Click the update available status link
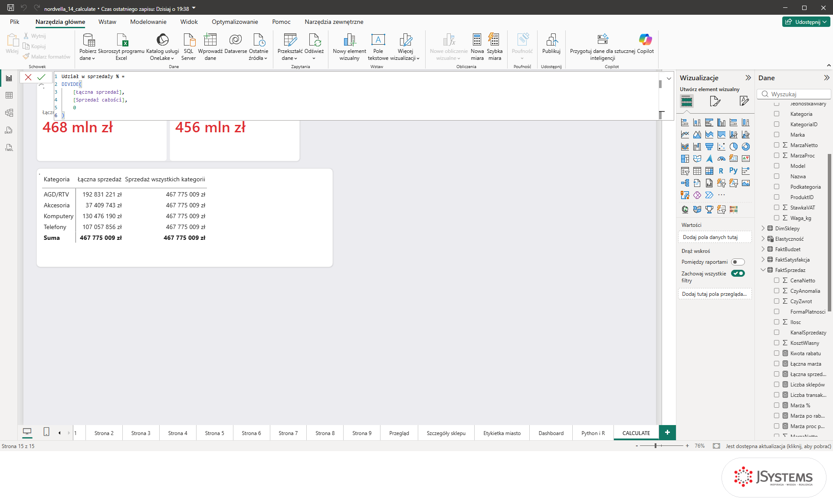Screen dimensions: 833x504 pyautogui.click(x=778, y=446)
